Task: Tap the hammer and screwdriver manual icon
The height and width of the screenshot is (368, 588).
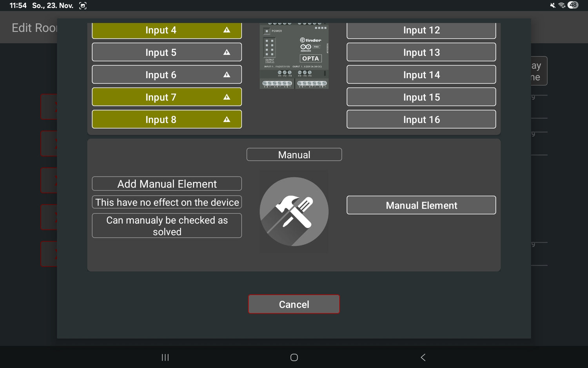Action: tap(294, 211)
